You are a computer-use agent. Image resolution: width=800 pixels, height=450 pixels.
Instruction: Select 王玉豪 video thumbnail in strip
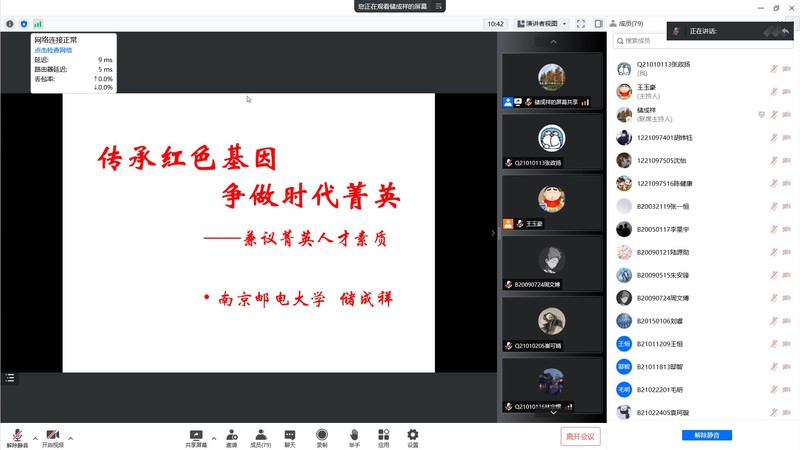pyautogui.click(x=552, y=203)
